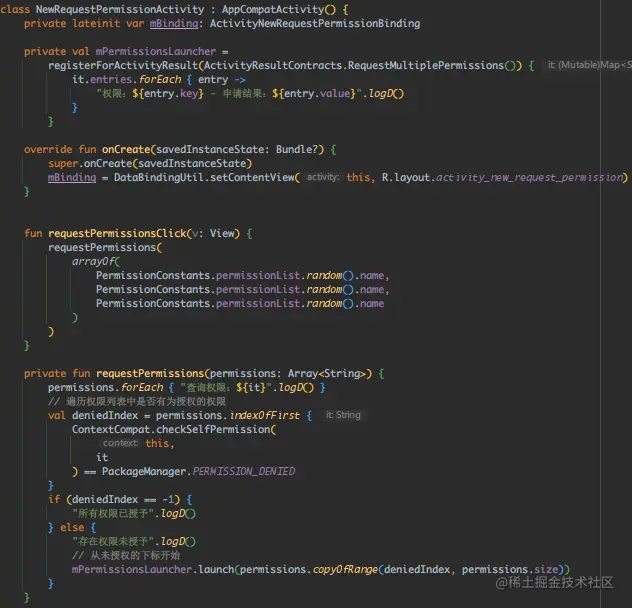Click activity_new_request_permission layout reference

coord(529,177)
